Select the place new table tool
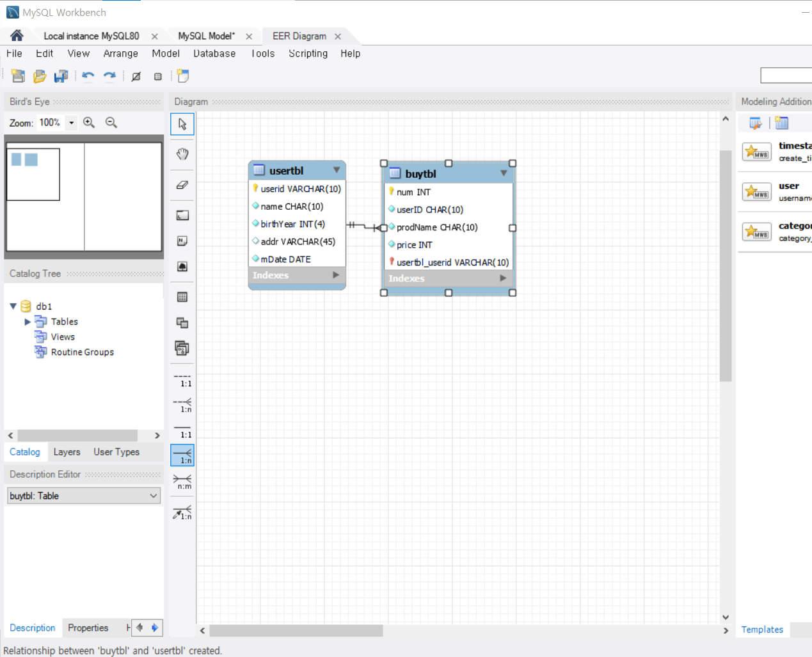Screen dimensions: 812x657 click(x=182, y=297)
